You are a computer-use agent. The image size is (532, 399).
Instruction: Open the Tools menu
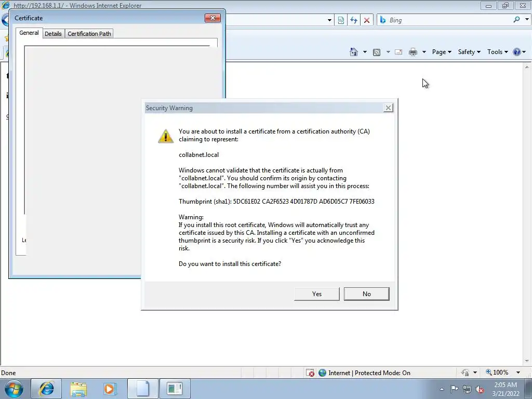point(497,52)
